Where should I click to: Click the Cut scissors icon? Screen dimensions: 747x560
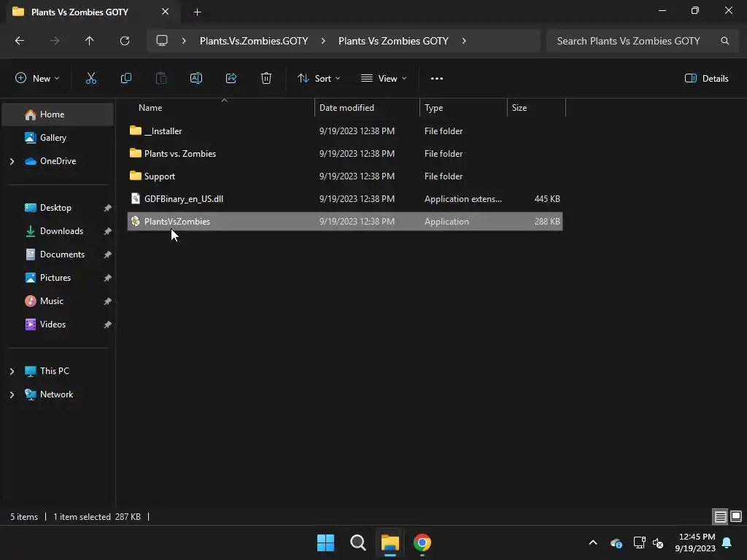point(90,79)
